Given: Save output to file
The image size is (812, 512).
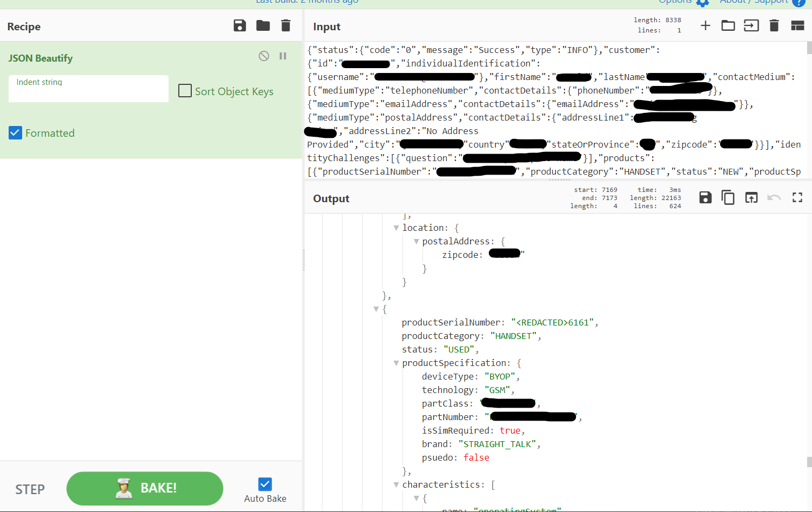Looking at the screenshot, I should [x=706, y=197].
